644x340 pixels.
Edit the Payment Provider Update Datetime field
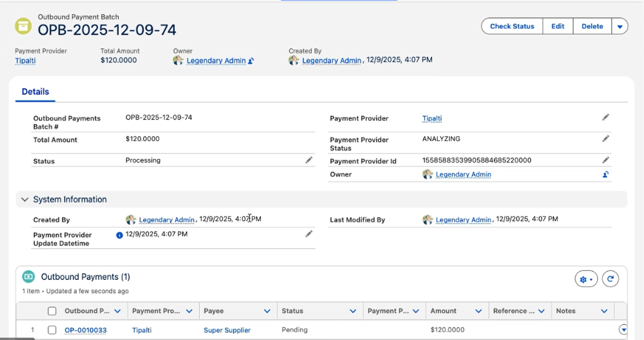click(x=309, y=234)
